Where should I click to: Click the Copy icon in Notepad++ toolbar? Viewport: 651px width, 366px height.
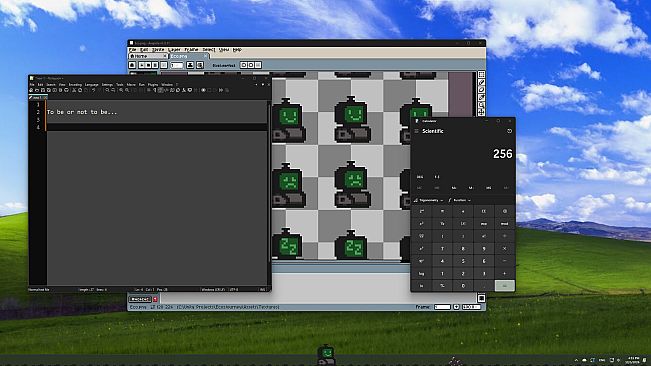tap(80, 90)
